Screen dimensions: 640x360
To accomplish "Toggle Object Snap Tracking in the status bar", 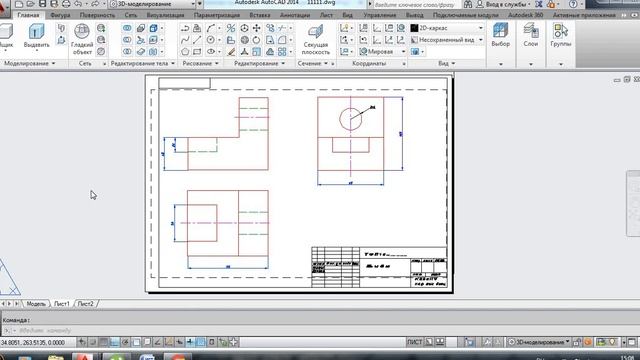I will [158, 342].
